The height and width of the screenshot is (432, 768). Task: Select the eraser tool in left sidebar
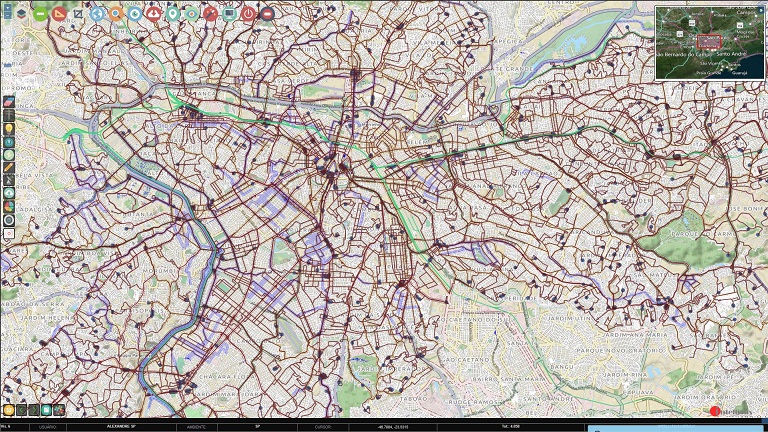click(9, 102)
